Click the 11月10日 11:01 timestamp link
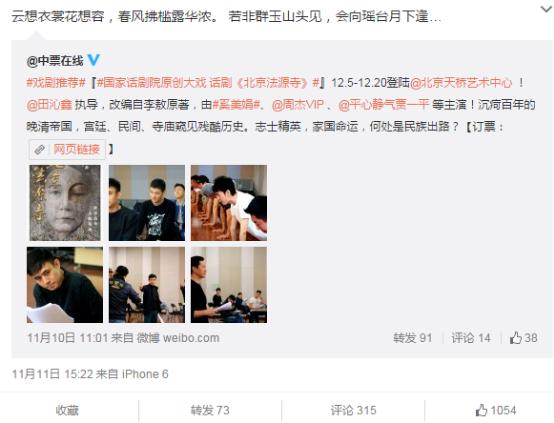554x423 pixels. 67,338
